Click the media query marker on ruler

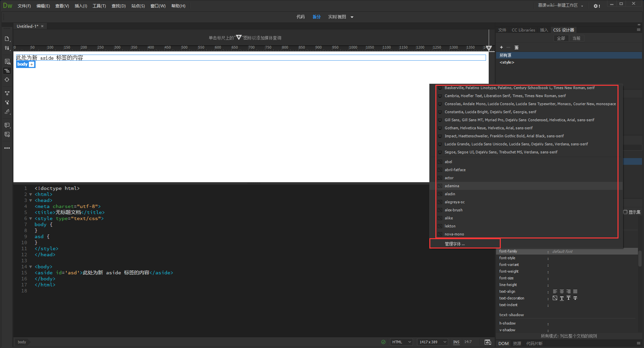point(489,48)
